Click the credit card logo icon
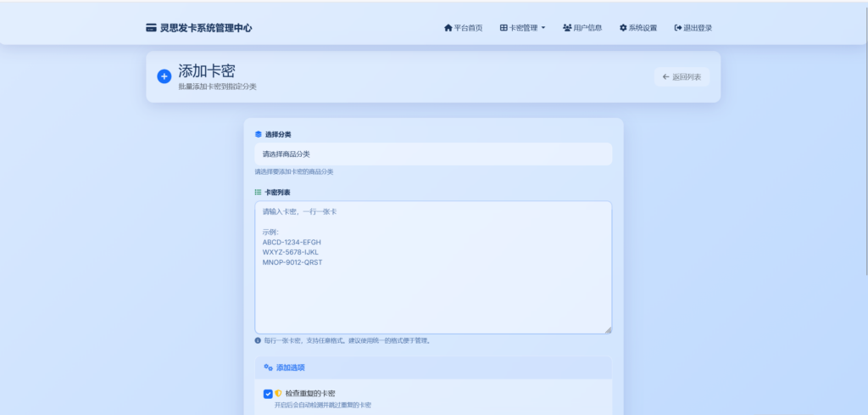 [x=151, y=28]
